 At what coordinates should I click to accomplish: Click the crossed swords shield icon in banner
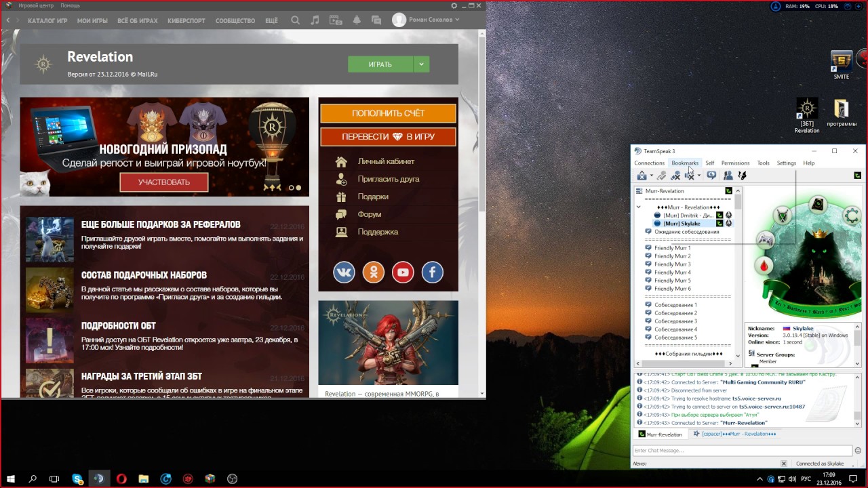point(784,216)
